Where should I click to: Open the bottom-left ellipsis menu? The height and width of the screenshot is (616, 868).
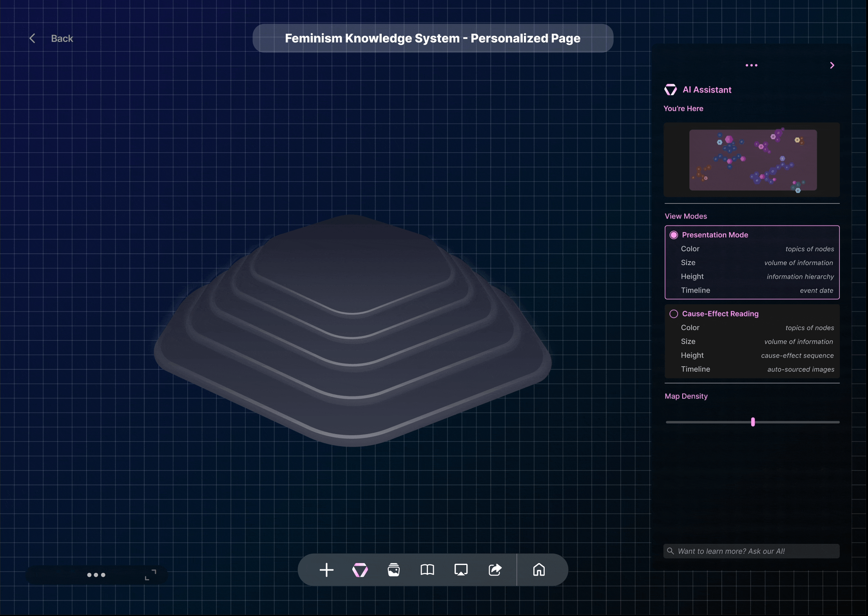point(96,575)
